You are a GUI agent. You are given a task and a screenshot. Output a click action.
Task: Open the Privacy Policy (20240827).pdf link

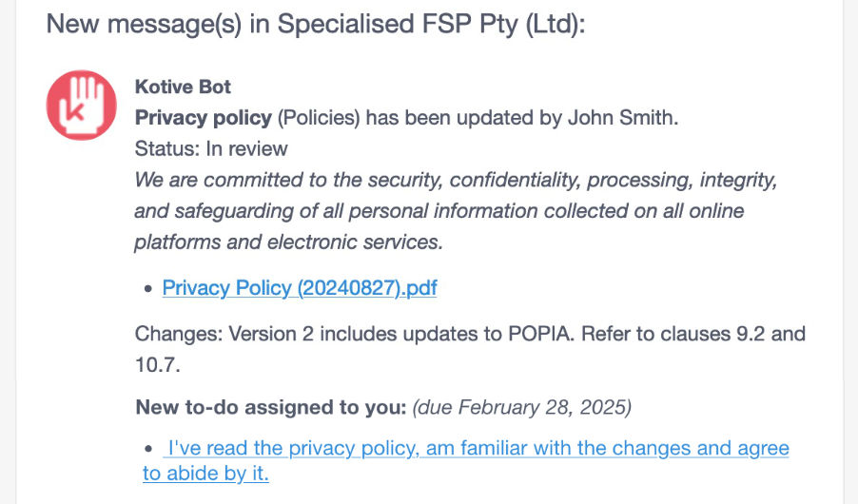point(300,288)
